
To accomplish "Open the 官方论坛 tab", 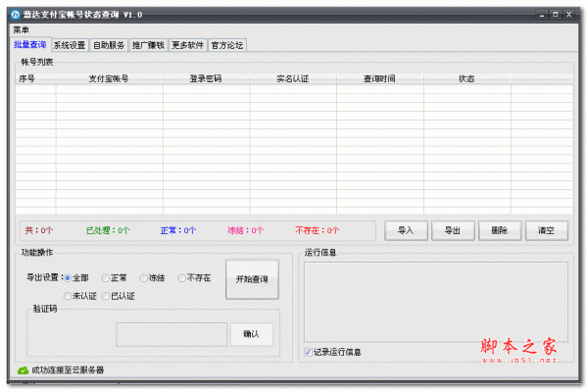I will tap(227, 45).
